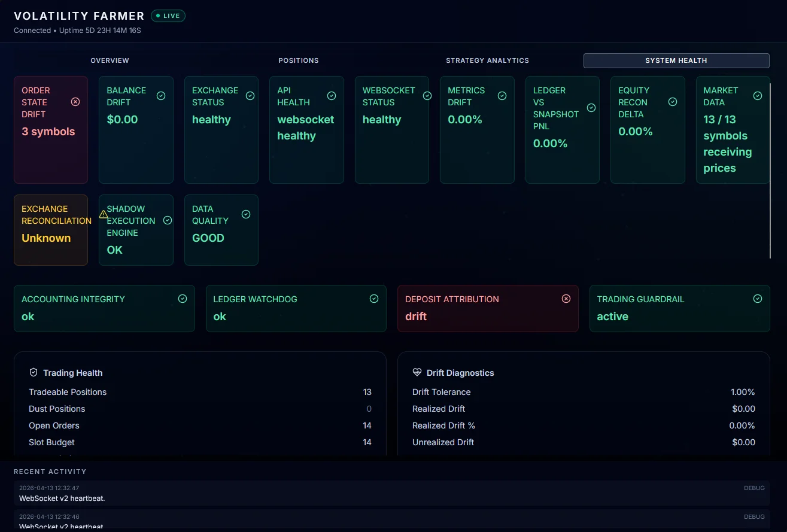Image resolution: width=787 pixels, height=532 pixels.
Task: Click the LIVE status badge
Action: point(168,16)
